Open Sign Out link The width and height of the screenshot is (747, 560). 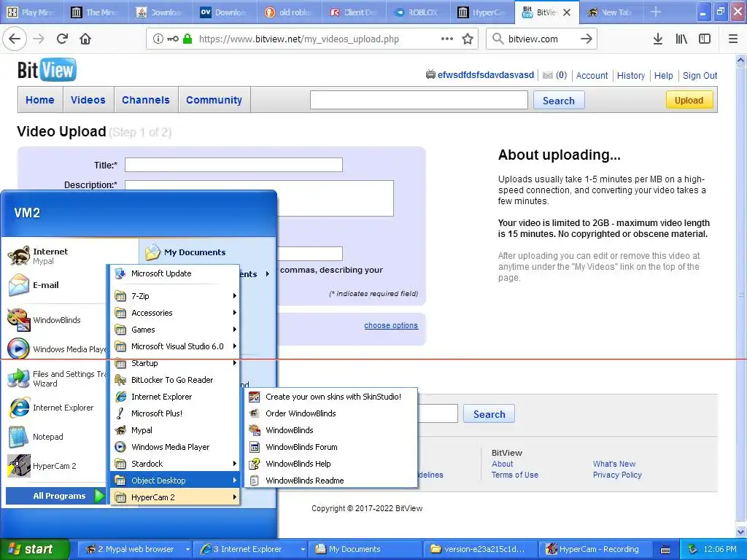(700, 75)
